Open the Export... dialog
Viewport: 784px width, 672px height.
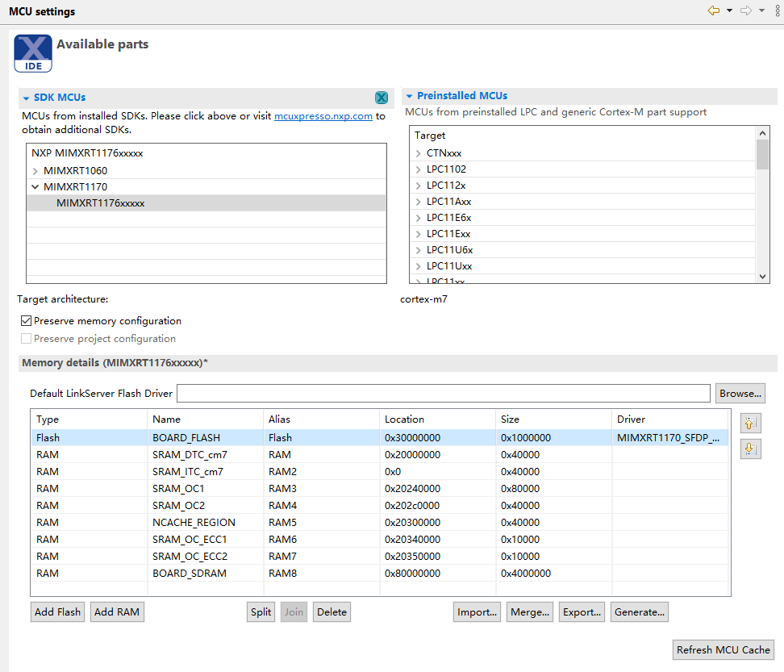pos(582,612)
